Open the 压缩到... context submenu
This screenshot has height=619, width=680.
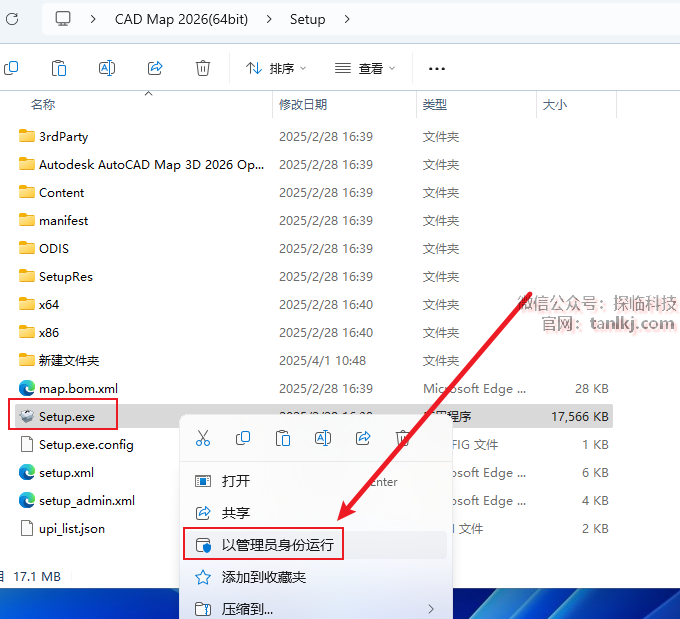pos(315,609)
